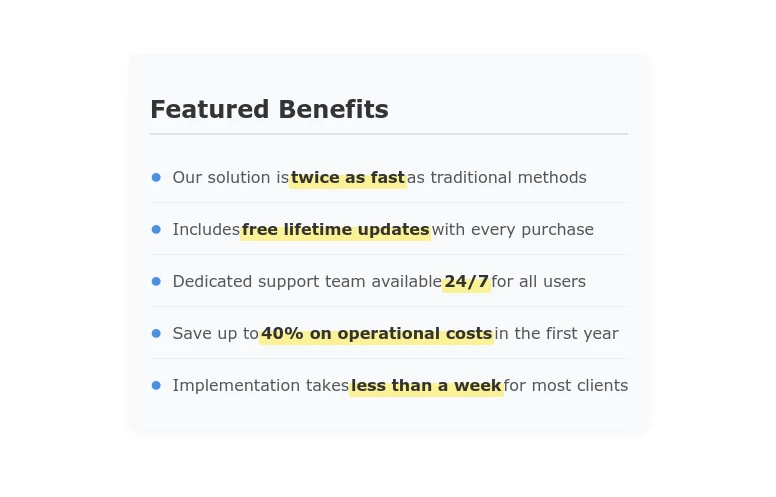This screenshot has width=776, height=497.
Task: Click the bullet before "Implementation takes"
Action: [x=156, y=385]
